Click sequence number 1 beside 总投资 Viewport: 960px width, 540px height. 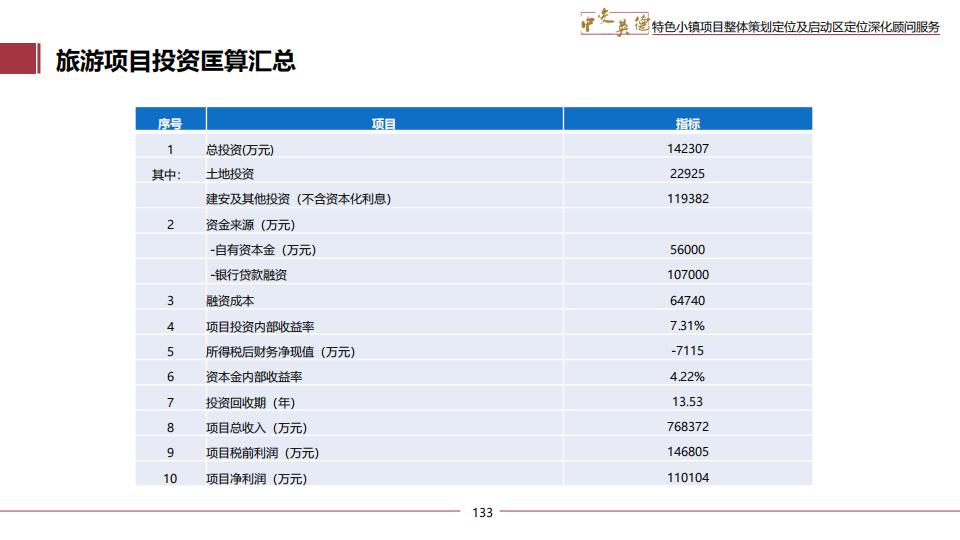[170, 149]
